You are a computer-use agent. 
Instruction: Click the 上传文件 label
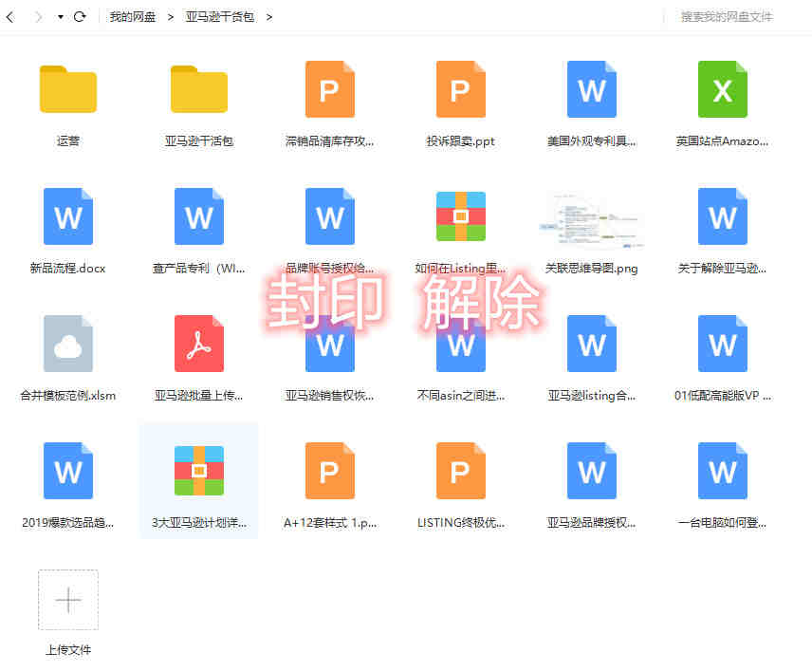[68, 650]
